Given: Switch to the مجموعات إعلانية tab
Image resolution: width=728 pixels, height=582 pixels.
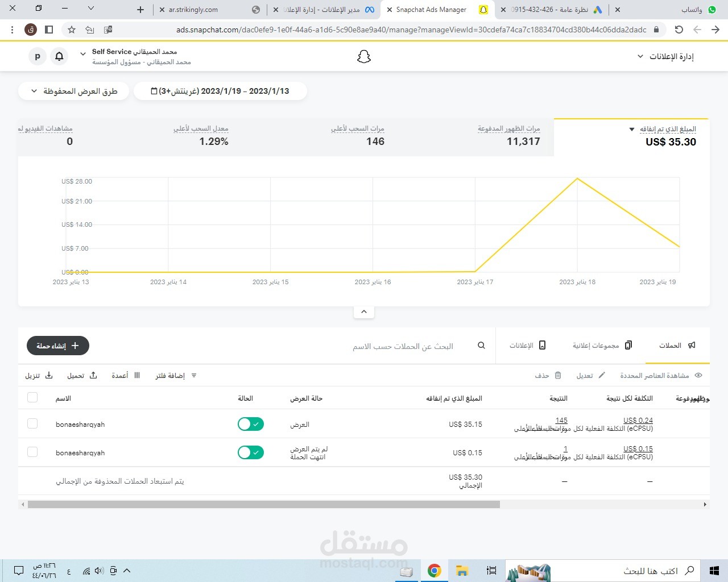Looking at the screenshot, I should click(x=602, y=345).
